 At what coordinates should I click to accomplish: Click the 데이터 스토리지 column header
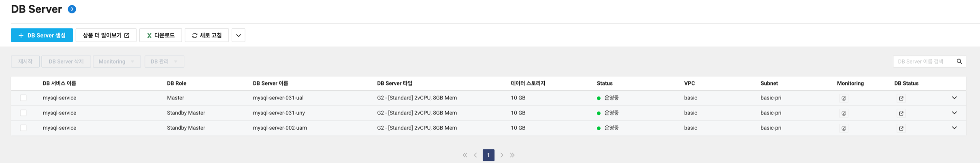pos(528,83)
